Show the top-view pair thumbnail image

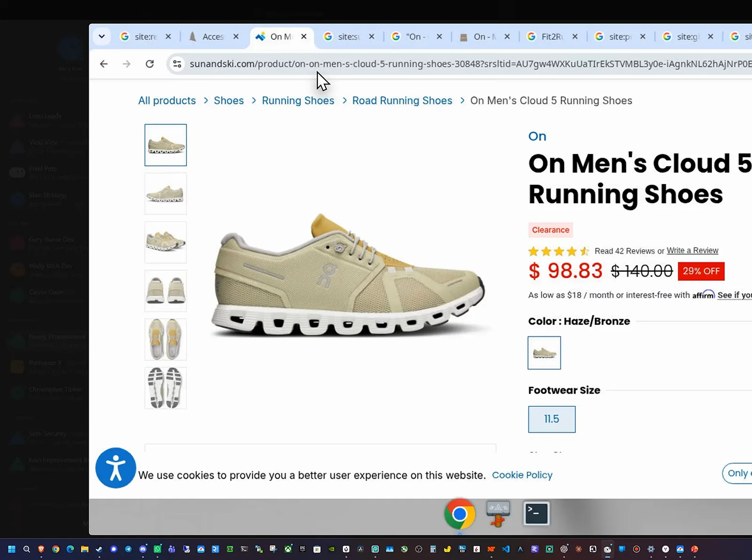coord(165,339)
